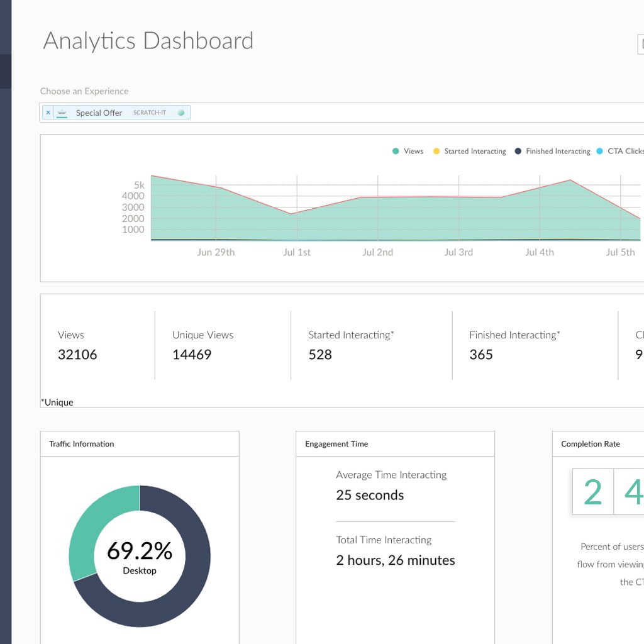The height and width of the screenshot is (644, 644).
Task: Click the 'Completion Rate' panel header
Action: [x=591, y=444]
